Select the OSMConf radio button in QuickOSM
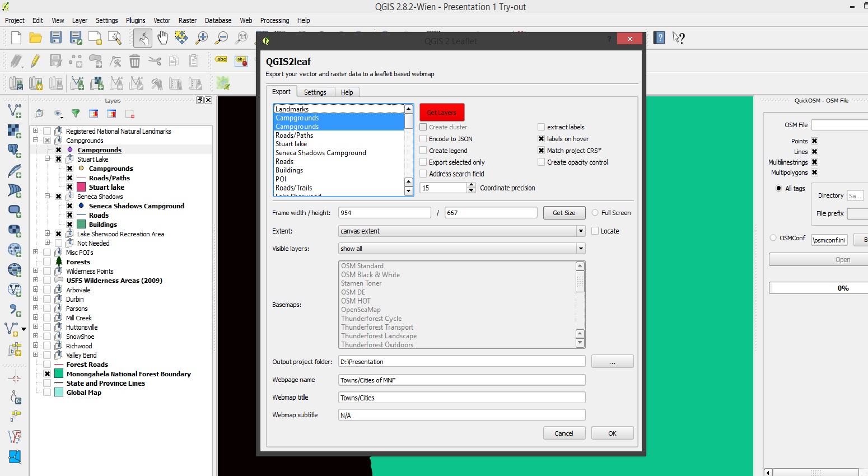The width and height of the screenshot is (868, 476). [773, 238]
